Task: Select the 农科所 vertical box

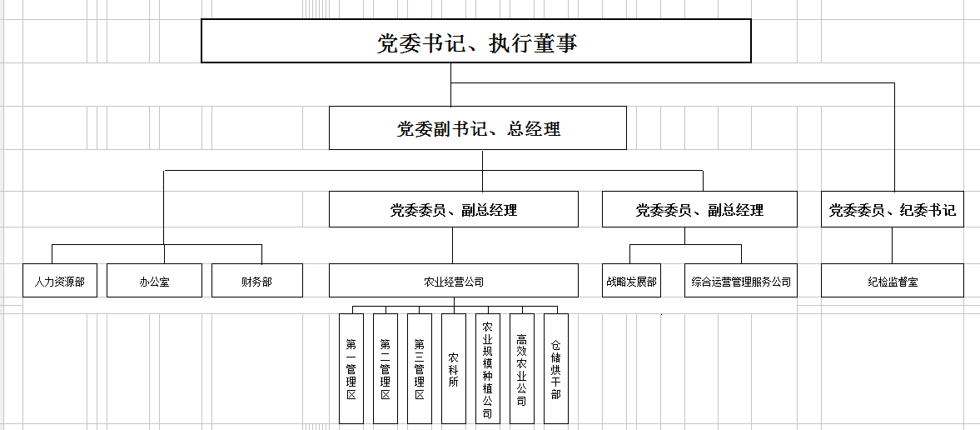Action: 454,368
